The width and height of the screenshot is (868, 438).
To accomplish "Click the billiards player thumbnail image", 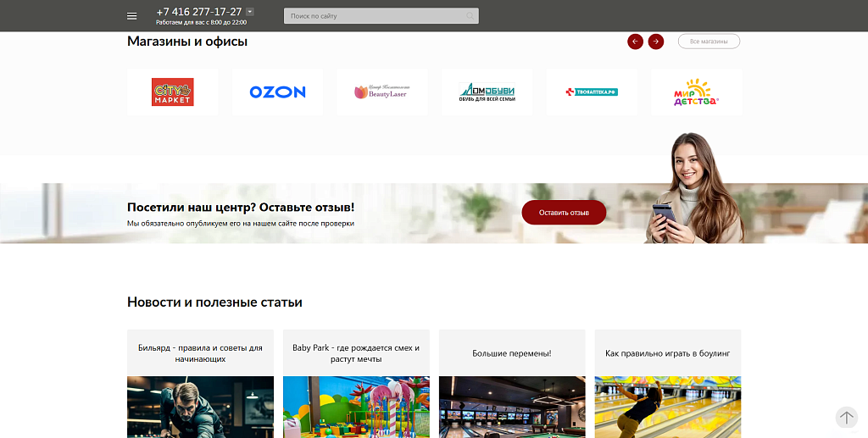I will (x=200, y=408).
